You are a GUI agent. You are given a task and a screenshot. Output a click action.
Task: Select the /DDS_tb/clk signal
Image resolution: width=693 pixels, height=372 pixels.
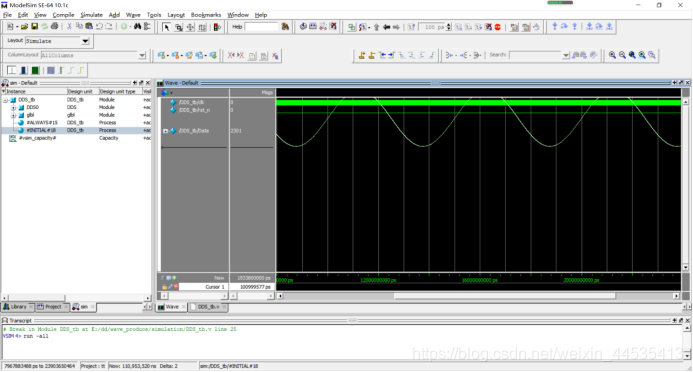(191, 102)
